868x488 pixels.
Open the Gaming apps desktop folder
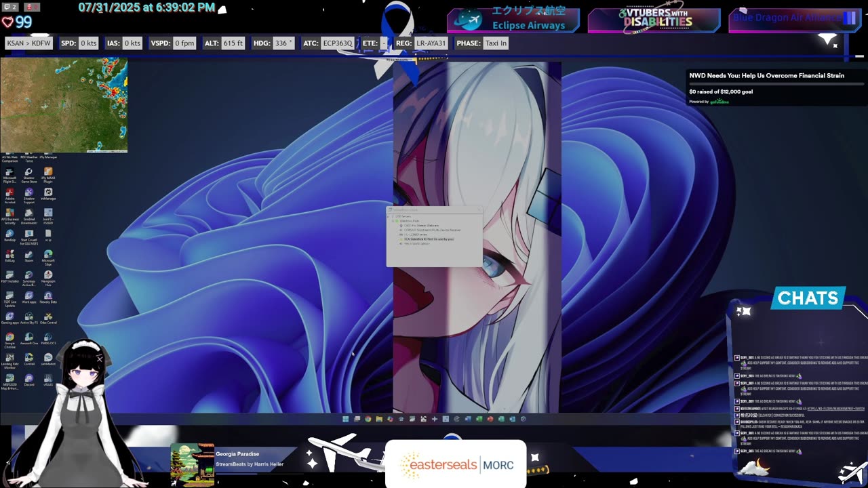[x=9, y=318]
